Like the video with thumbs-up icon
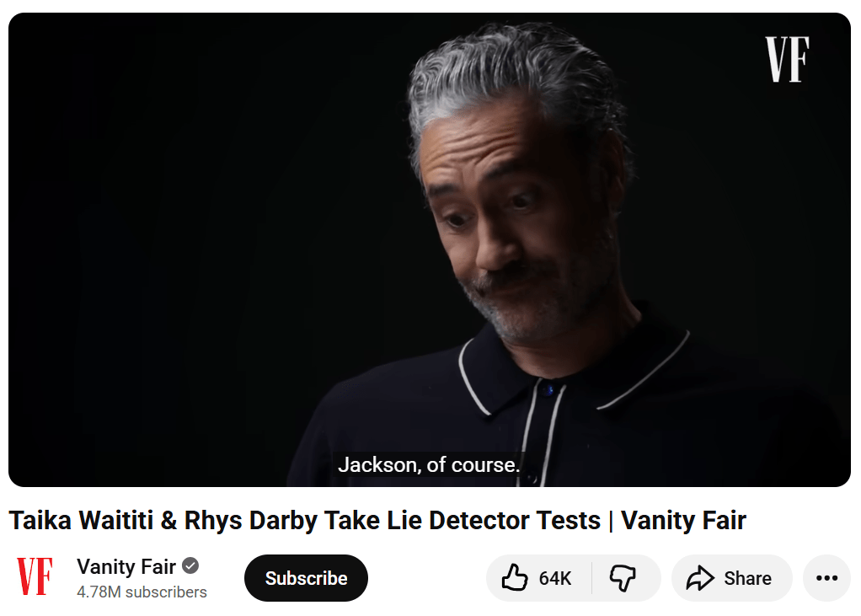This screenshot has height=616, width=861. click(x=515, y=577)
